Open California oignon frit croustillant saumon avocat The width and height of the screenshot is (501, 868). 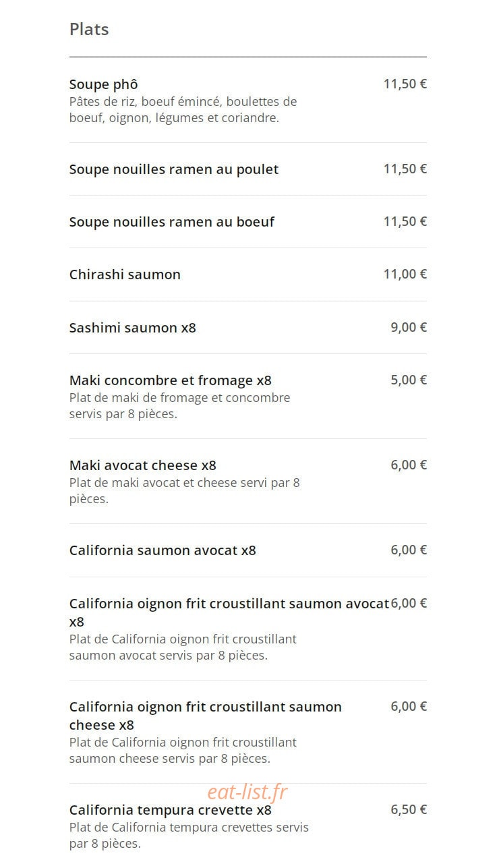tap(229, 612)
